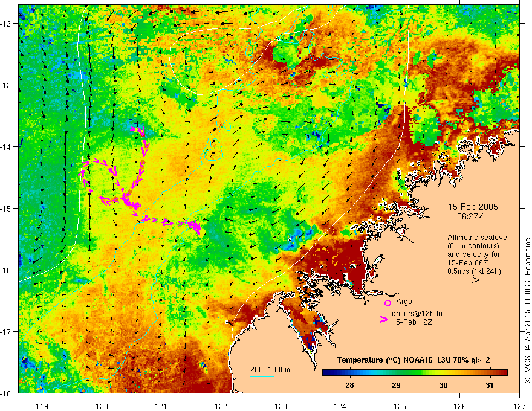
Task: Click the cyan 200 1000m isobath legend line
Action: (262, 376)
